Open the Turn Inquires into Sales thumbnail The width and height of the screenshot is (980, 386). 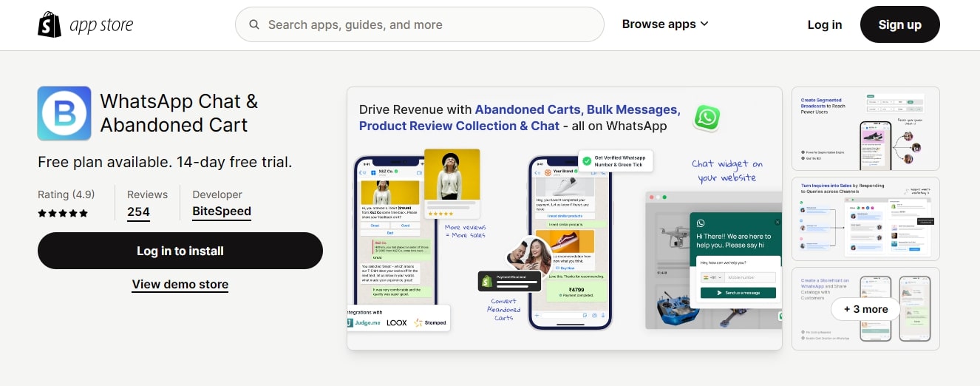tap(865, 219)
